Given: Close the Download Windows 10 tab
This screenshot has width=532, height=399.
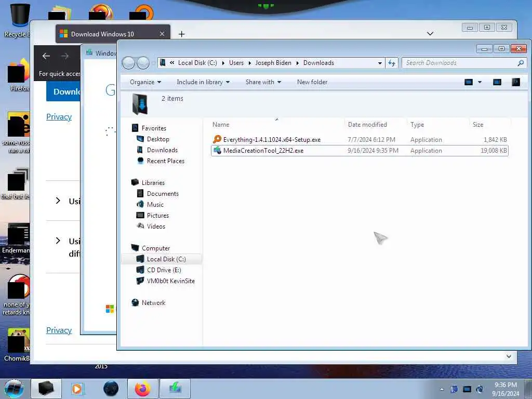Looking at the screenshot, I should [162, 34].
